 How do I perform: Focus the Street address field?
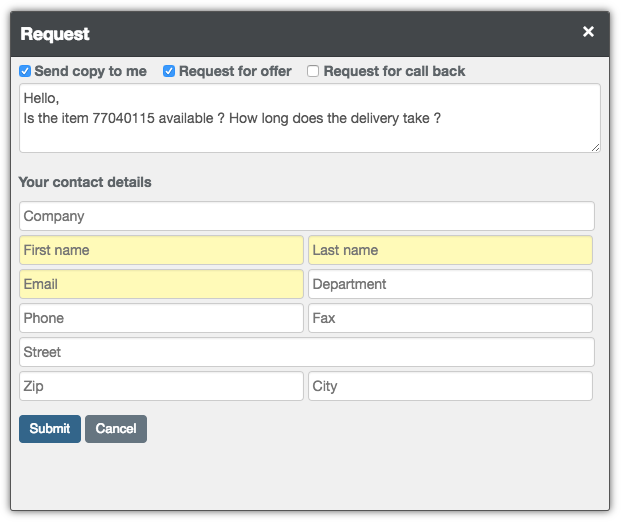point(306,352)
